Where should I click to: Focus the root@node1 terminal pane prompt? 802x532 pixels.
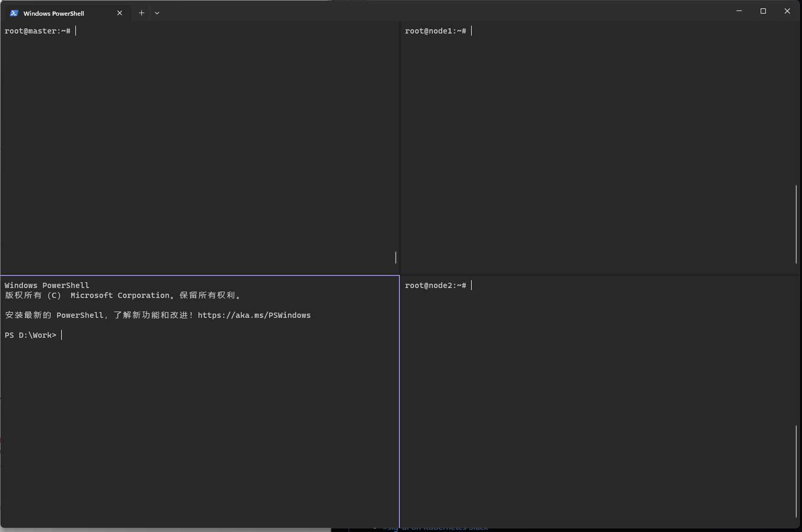tap(436, 31)
